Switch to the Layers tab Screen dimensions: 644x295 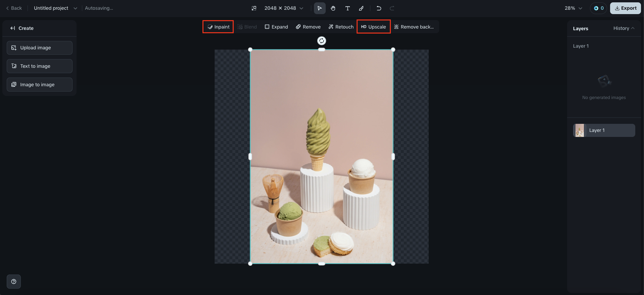point(581,29)
